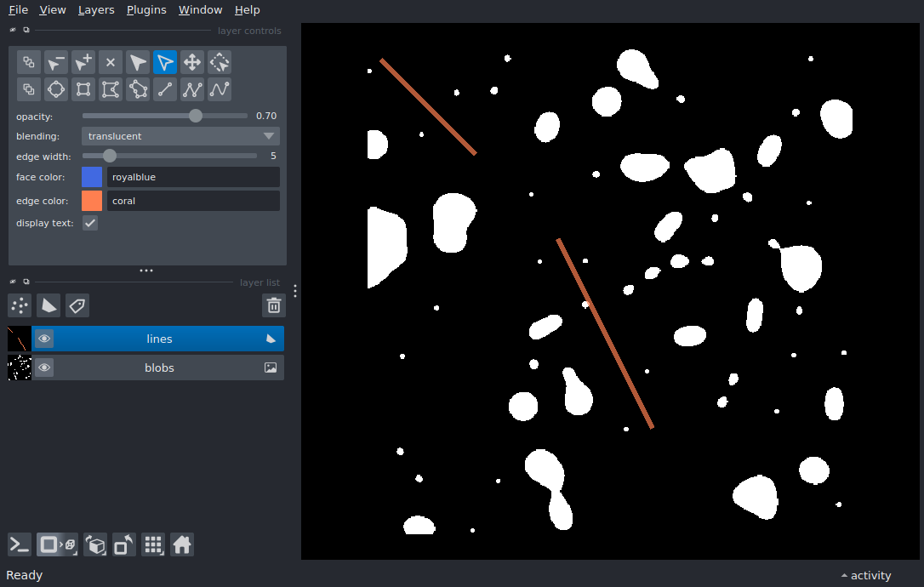Screen dimensions: 924x587
Task: Choose the remove vertex tool
Action: click(56, 62)
